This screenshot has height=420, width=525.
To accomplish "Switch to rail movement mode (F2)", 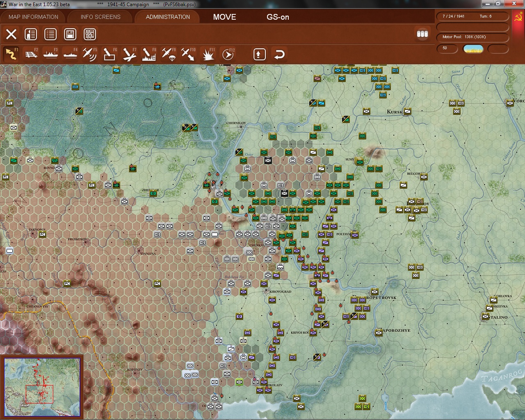I will coord(32,53).
